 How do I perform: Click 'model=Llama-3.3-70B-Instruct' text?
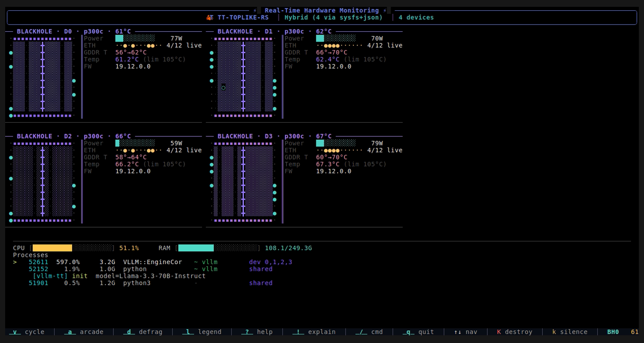click(x=150, y=276)
